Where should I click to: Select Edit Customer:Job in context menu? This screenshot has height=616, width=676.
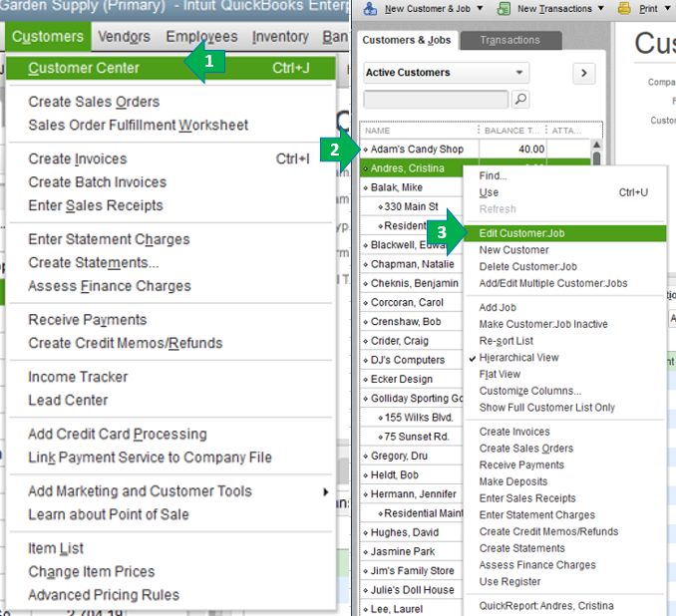[565, 233]
